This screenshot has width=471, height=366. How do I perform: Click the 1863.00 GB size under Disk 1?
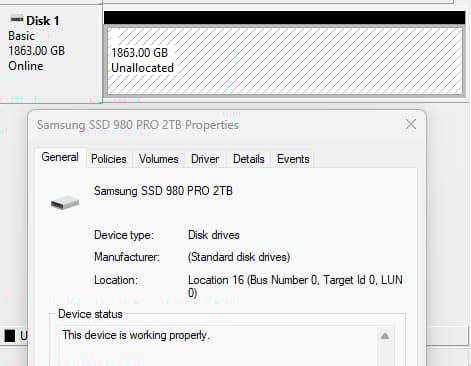click(x=36, y=51)
